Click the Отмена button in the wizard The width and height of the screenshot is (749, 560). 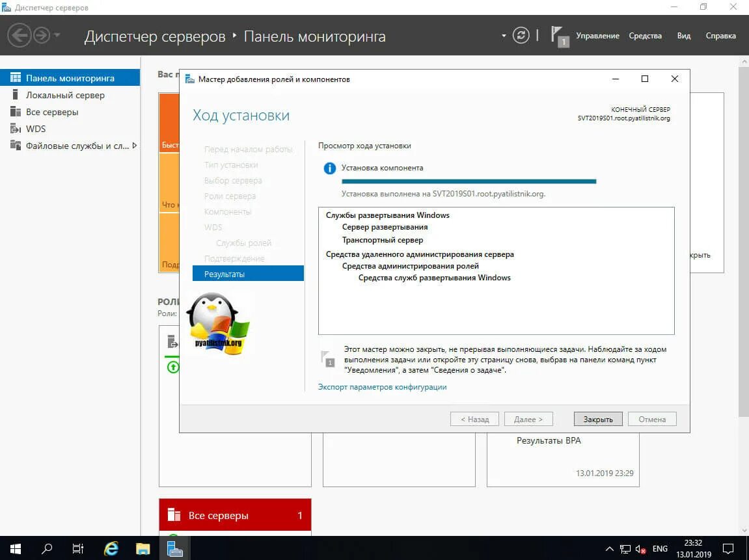coord(652,419)
